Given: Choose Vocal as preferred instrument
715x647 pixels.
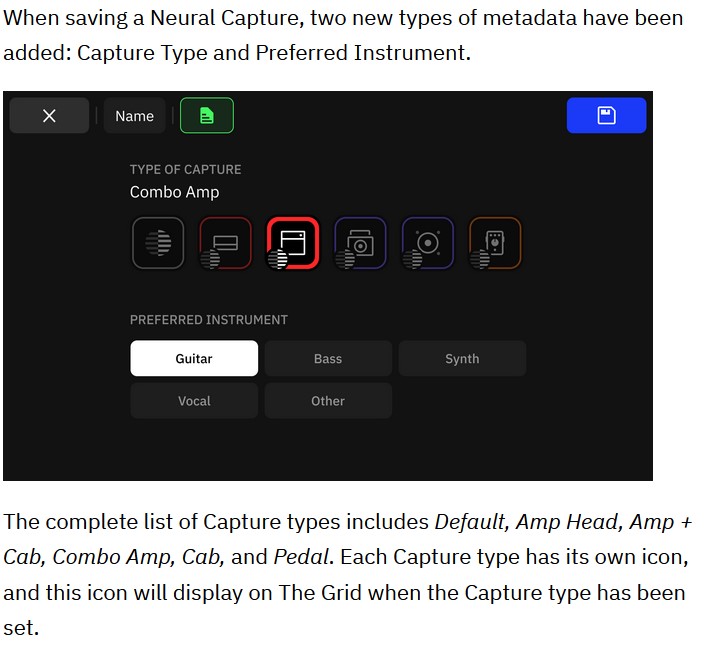Looking at the screenshot, I should point(194,401).
